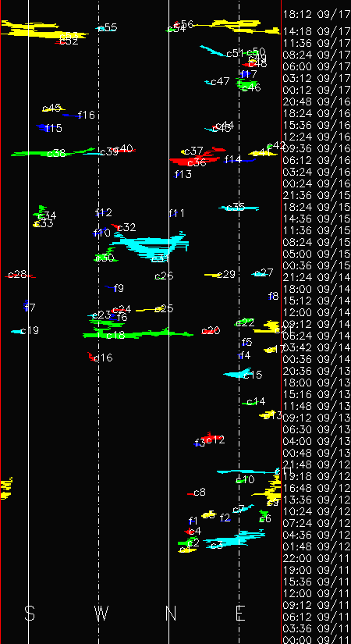Select the c8 event label
This screenshot has height=644, width=351.
tap(200, 493)
